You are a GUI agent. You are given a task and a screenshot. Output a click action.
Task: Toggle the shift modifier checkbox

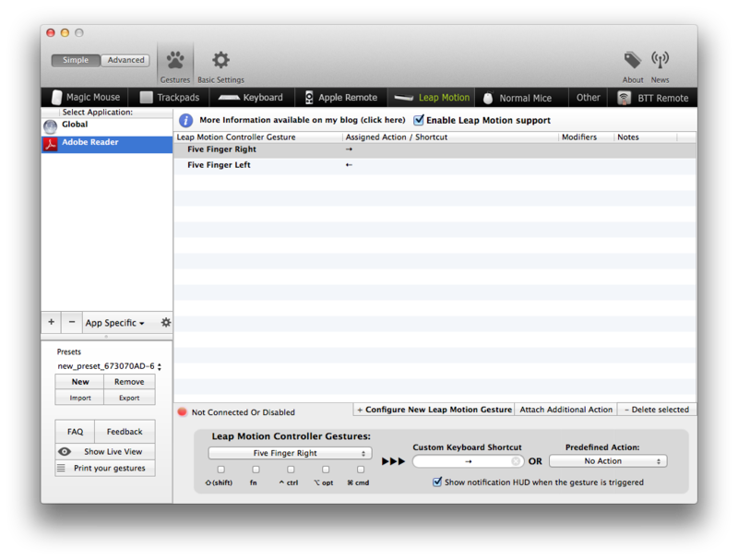[220, 470]
